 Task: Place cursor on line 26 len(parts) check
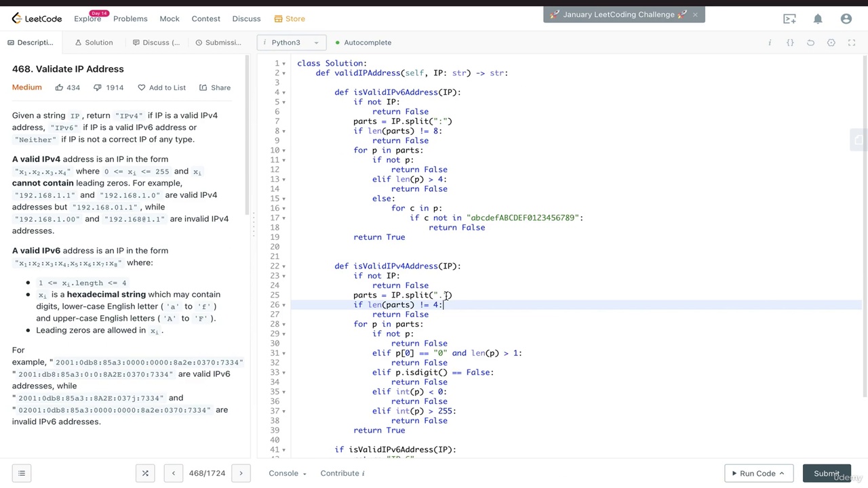click(x=398, y=305)
